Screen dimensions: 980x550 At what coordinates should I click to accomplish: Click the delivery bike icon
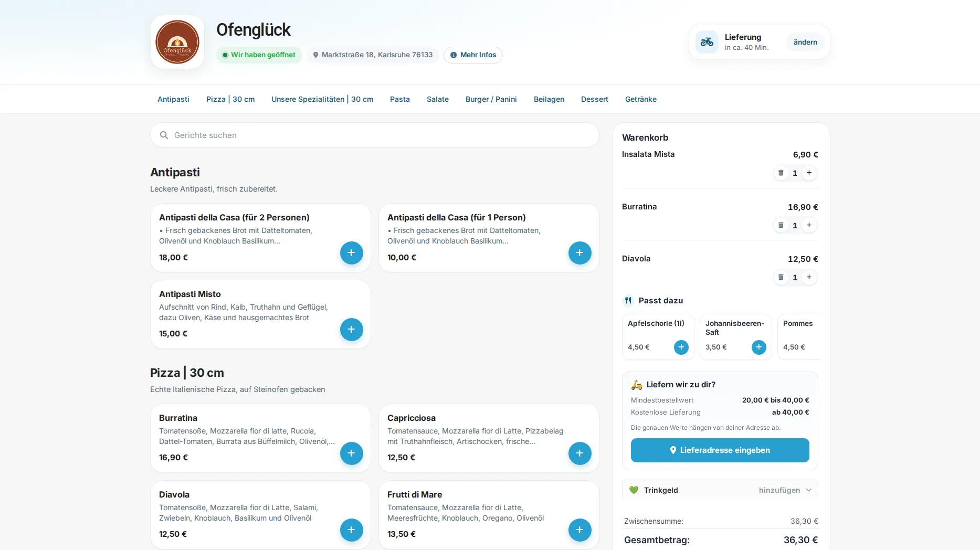[x=707, y=42]
